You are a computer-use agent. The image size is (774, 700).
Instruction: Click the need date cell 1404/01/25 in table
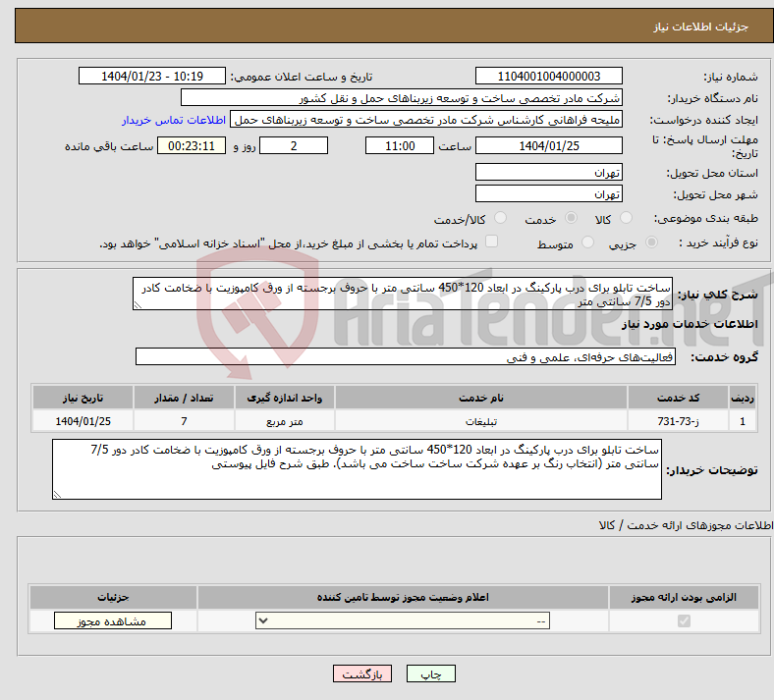tap(83, 421)
